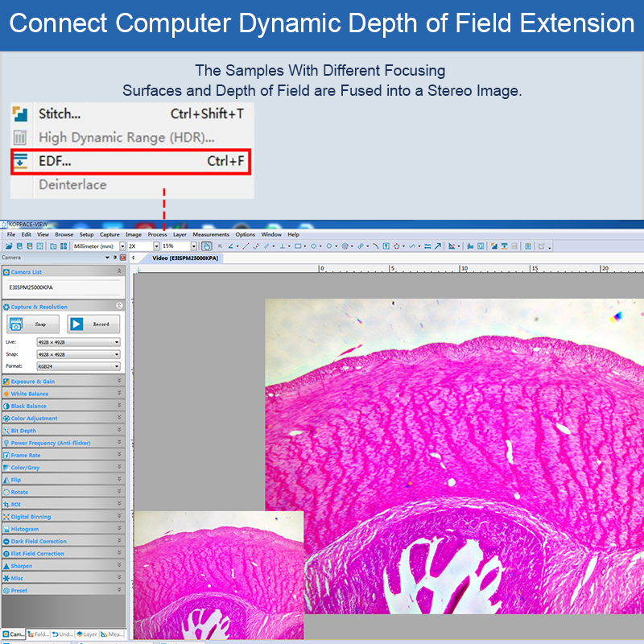Click the Open file toolbar icon
This screenshot has height=644, width=644.
pos(9,246)
